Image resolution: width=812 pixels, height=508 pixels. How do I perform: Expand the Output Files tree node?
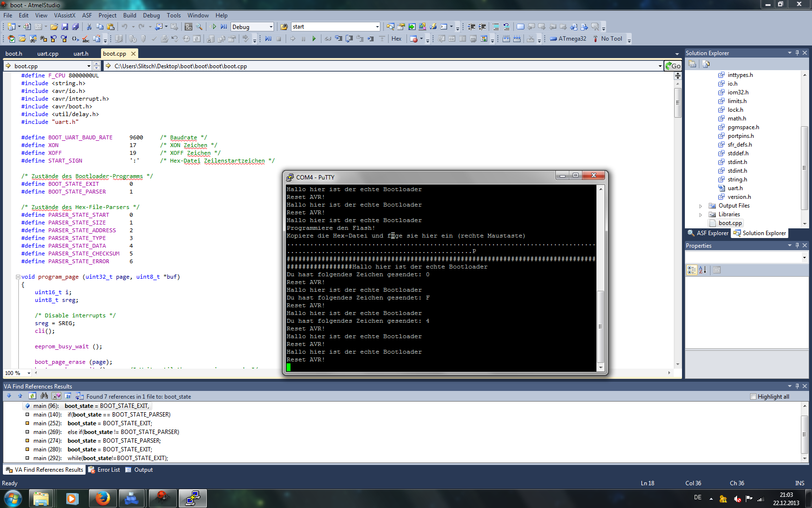coord(700,206)
